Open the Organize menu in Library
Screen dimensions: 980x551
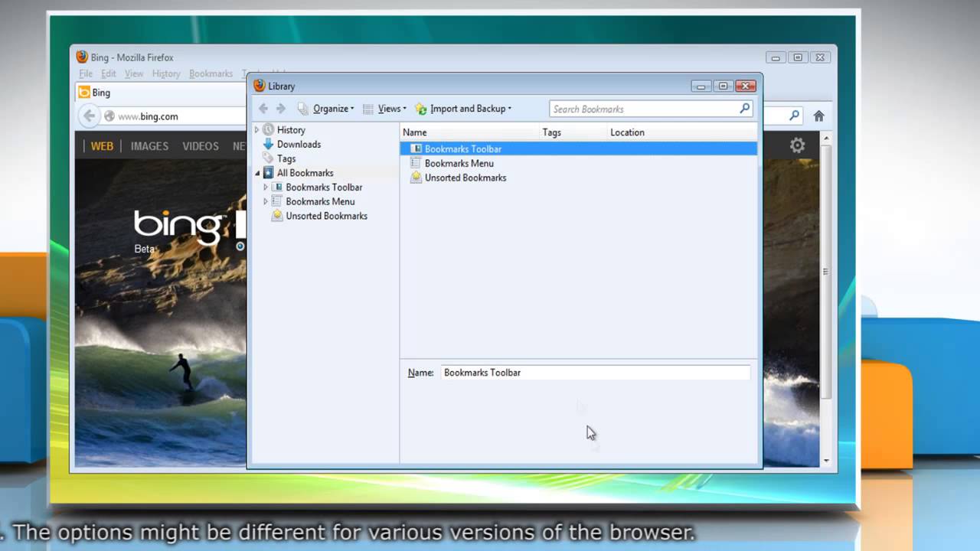pos(334,109)
